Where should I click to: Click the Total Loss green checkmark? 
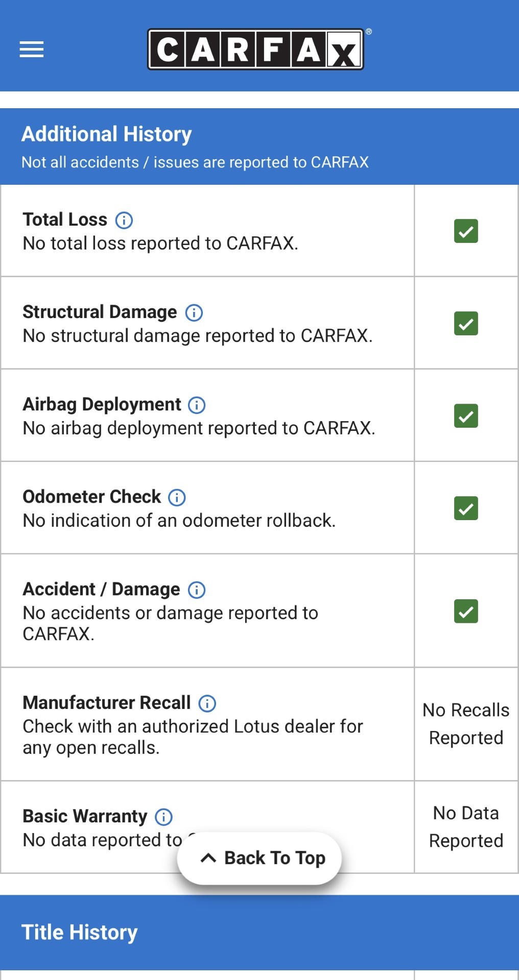coord(466,231)
